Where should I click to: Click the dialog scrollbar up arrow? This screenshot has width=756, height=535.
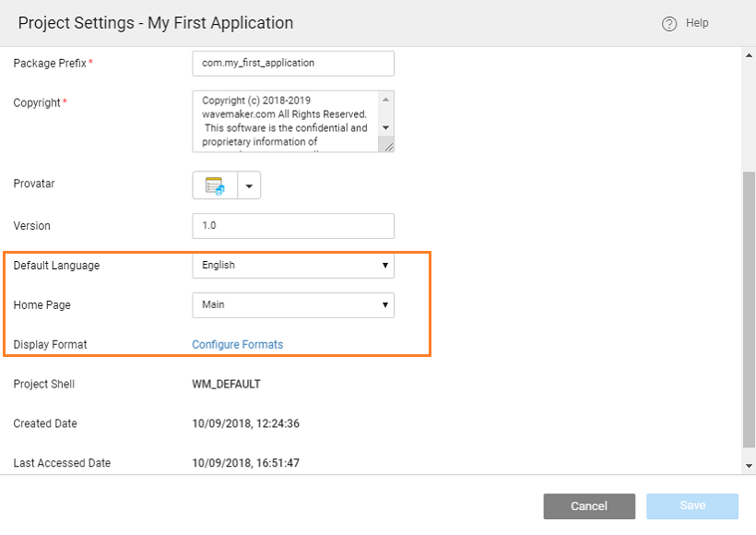[x=748, y=56]
